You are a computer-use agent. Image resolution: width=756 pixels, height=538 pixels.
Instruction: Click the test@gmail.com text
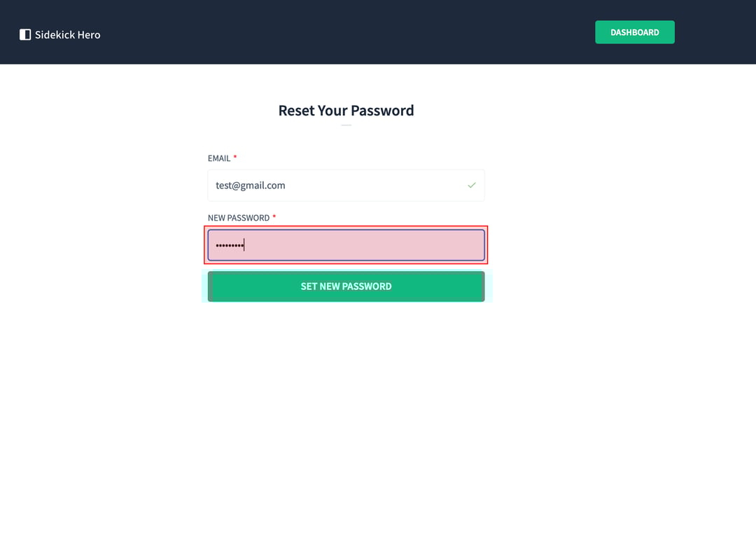coord(250,186)
